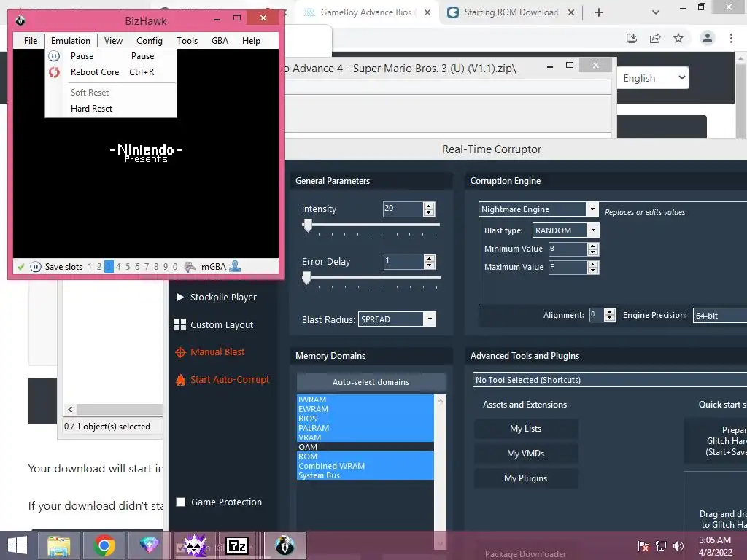Click the volume speaker icon in system tray
747x560 pixels.
[678, 545]
